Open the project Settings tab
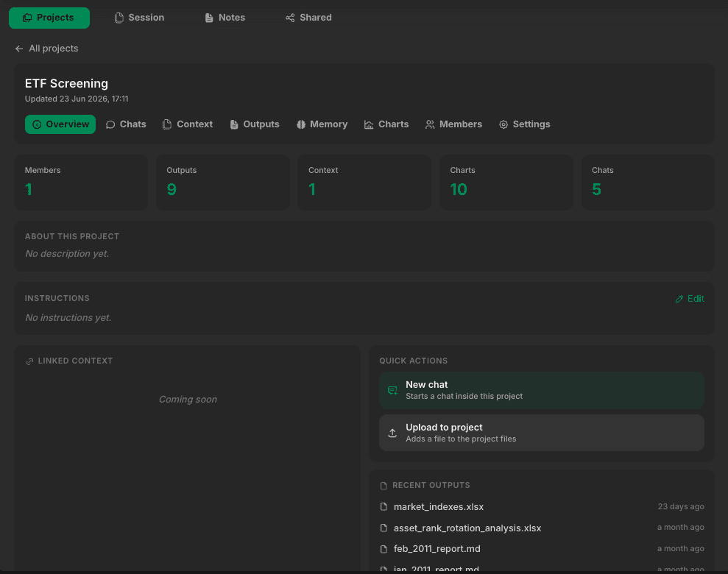728x574 pixels. [525, 124]
